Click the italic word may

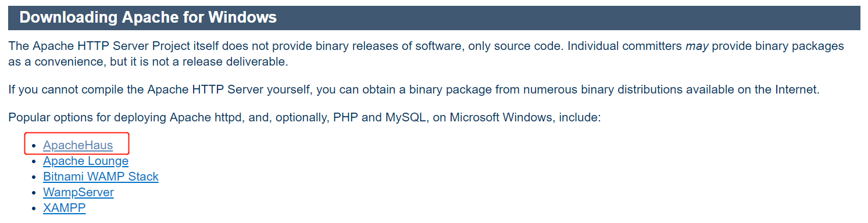[696, 46]
